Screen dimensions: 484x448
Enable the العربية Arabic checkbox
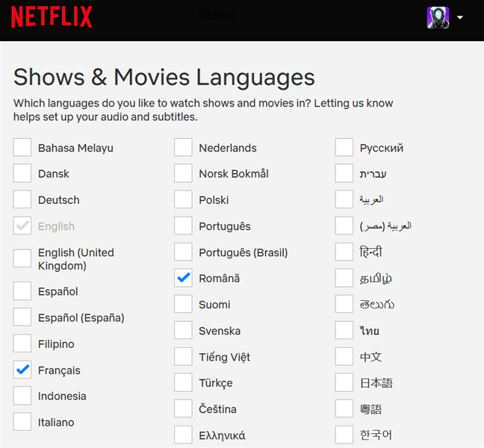click(x=344, y=199)
